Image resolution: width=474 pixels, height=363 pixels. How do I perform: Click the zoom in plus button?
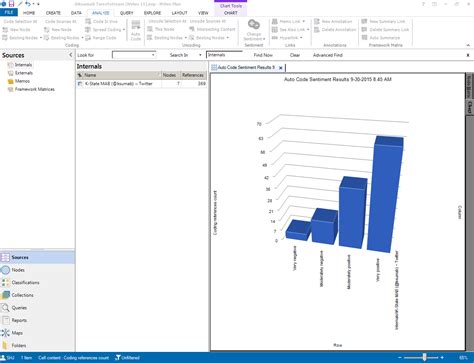click(x=442, y=358)
